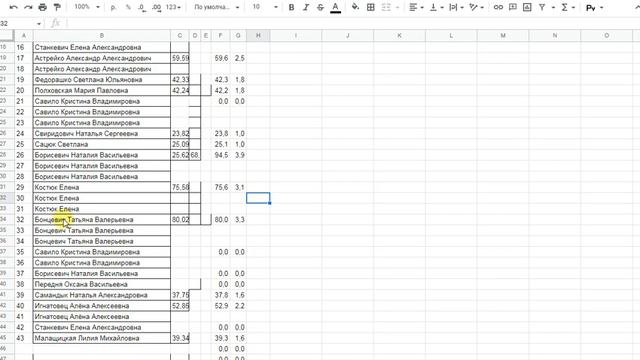Open the merge cells options arrow

397,7
